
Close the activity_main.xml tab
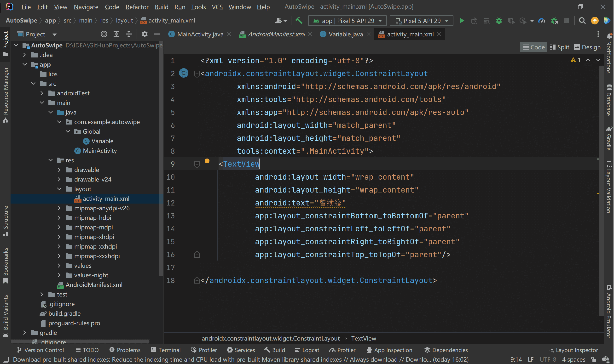coord(439,34)
